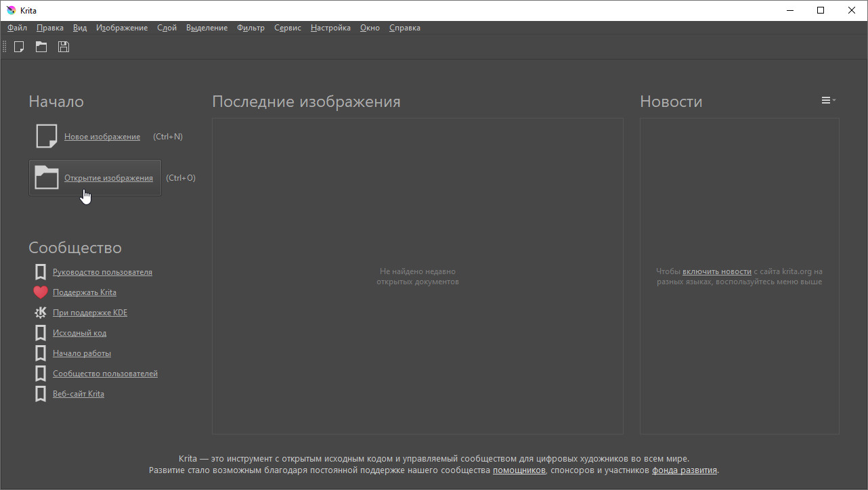Viewport: 868px width, 490px height.
Task: Open the Слой menu
Action: pos(167,28)
